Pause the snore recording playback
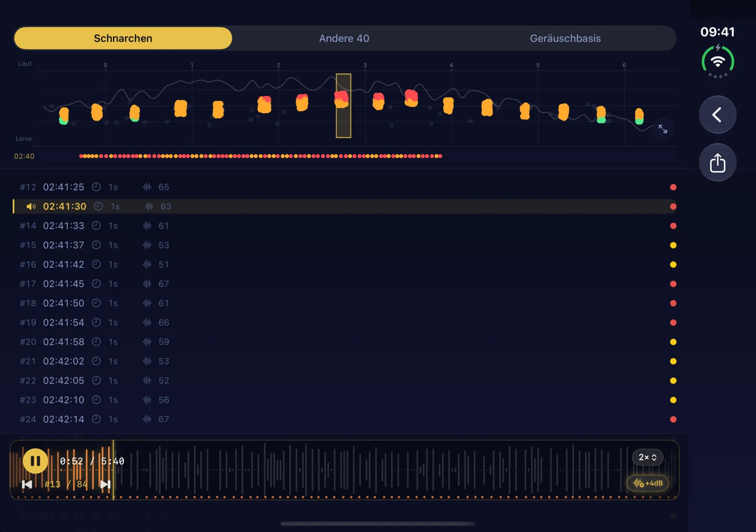 pos(35,461)
